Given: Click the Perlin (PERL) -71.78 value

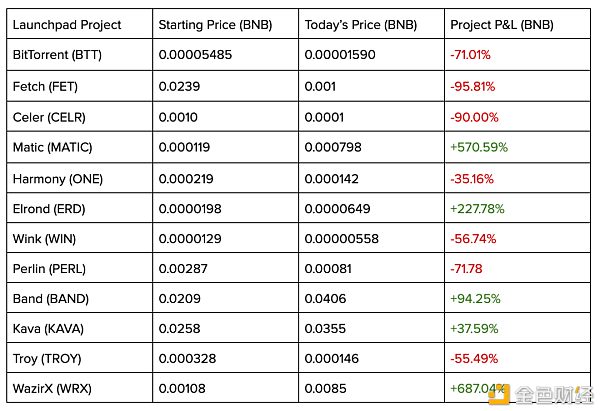Looking at the screenshot, I should click(466, 269).
